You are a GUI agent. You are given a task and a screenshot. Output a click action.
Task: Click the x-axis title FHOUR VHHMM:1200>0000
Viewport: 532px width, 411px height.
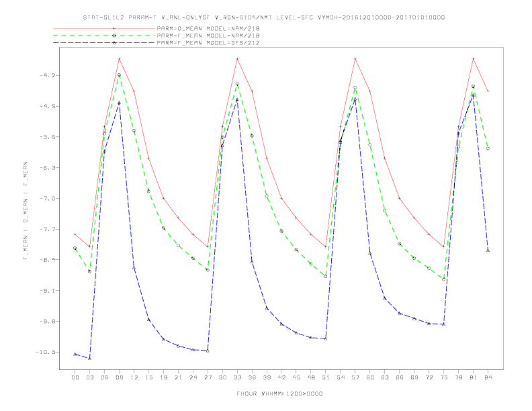click(279, 394)
